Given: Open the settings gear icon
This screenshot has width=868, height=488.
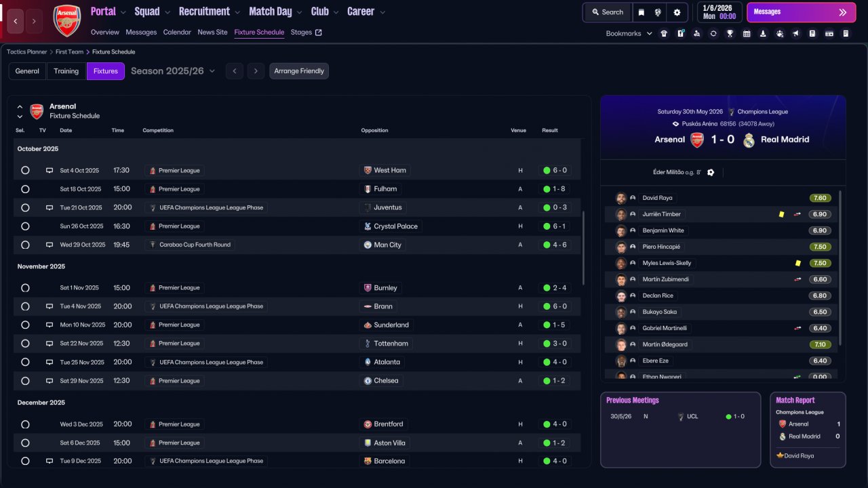Looking at the screenshot, I should pyautogui.click(x=677, y=12).
